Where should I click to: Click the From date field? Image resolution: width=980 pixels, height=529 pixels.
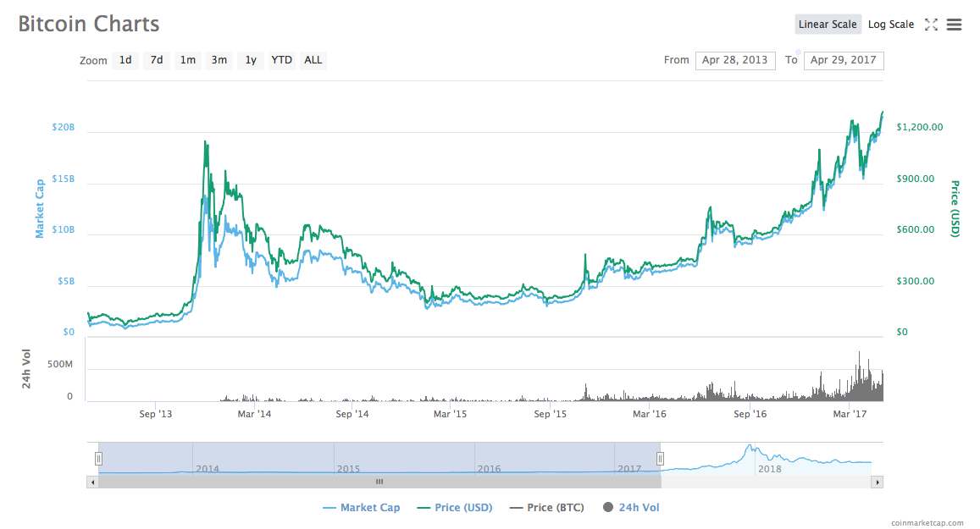[x=734, y=60]
